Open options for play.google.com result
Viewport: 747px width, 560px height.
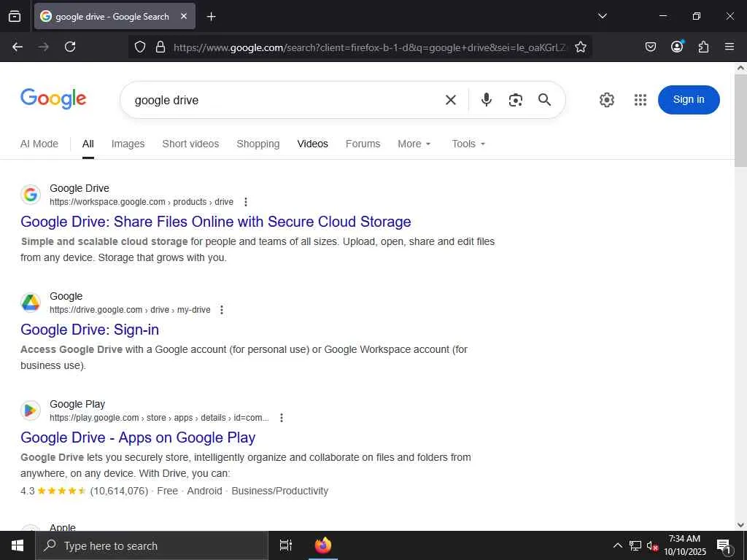282,418
